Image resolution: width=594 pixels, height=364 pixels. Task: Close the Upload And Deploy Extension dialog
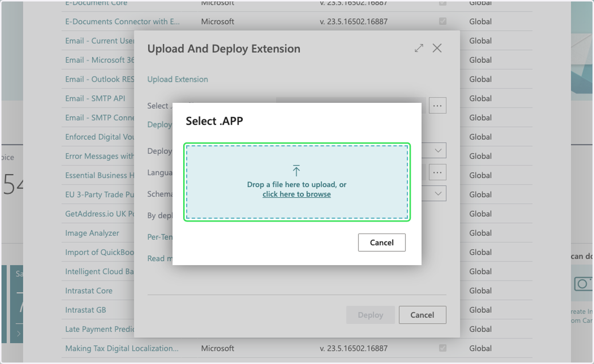tap(437, 48)
